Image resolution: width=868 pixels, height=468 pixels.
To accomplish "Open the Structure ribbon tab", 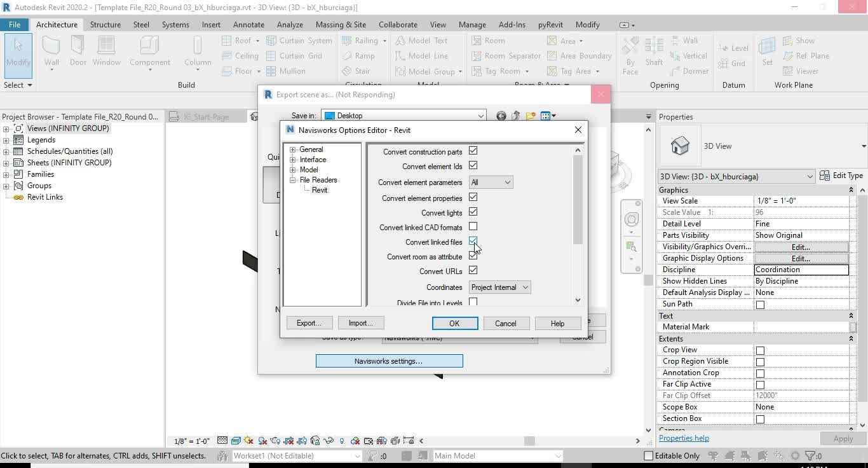I will (105, 25).
